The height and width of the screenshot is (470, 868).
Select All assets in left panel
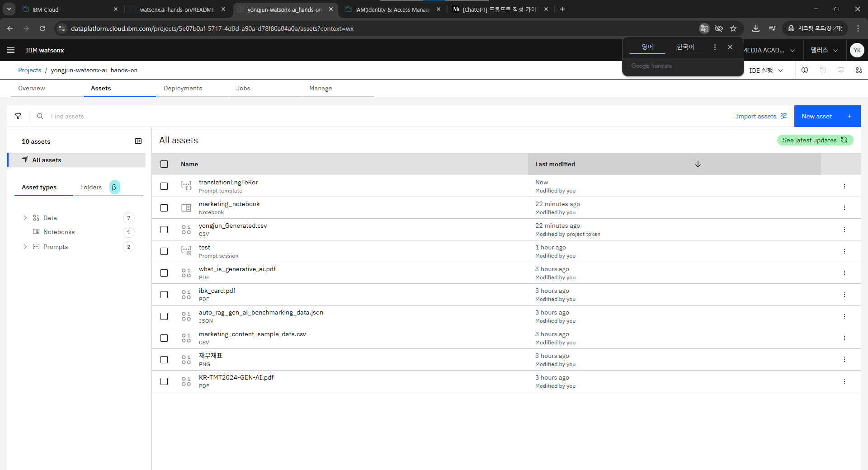click(77, 160)
